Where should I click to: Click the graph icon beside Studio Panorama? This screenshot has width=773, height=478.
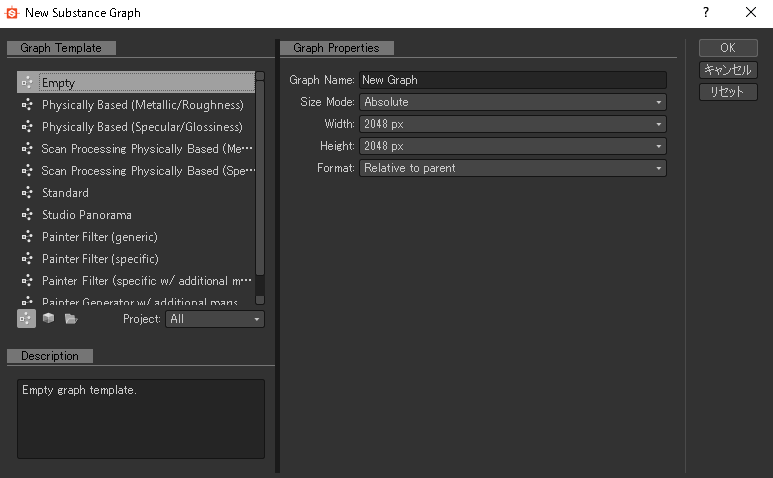[27, 215]
